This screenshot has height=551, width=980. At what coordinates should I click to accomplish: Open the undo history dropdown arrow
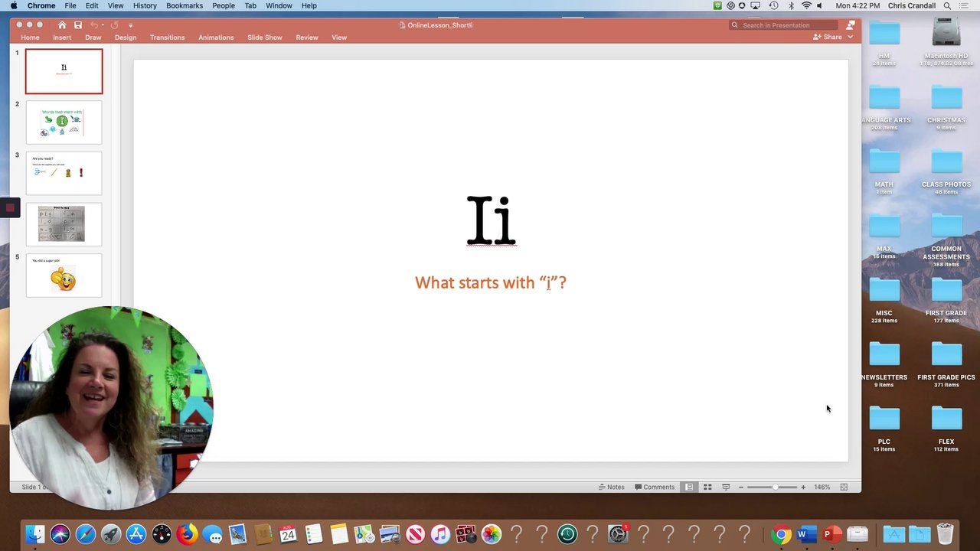tap(103, 25)
